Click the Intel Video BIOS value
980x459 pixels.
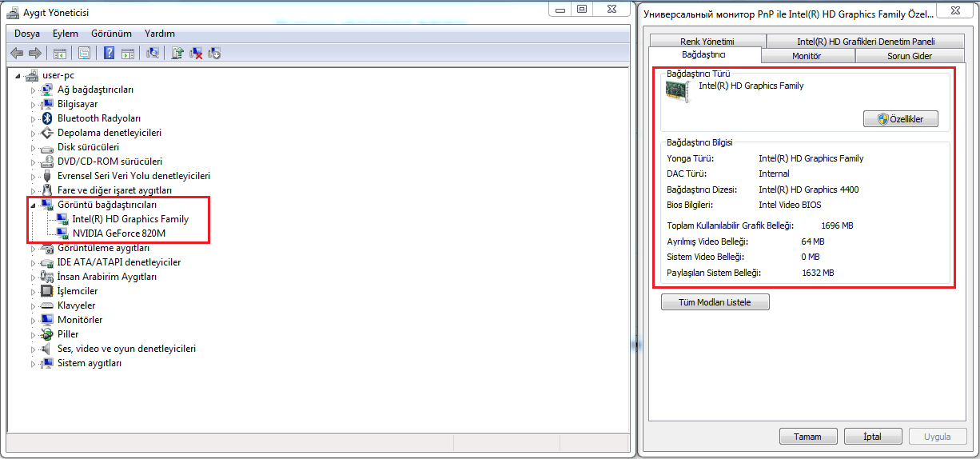click(x=790, y=205)
